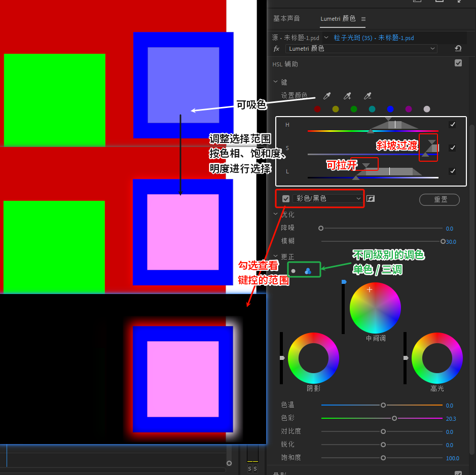Collapse the 键 section

[275, 82]
